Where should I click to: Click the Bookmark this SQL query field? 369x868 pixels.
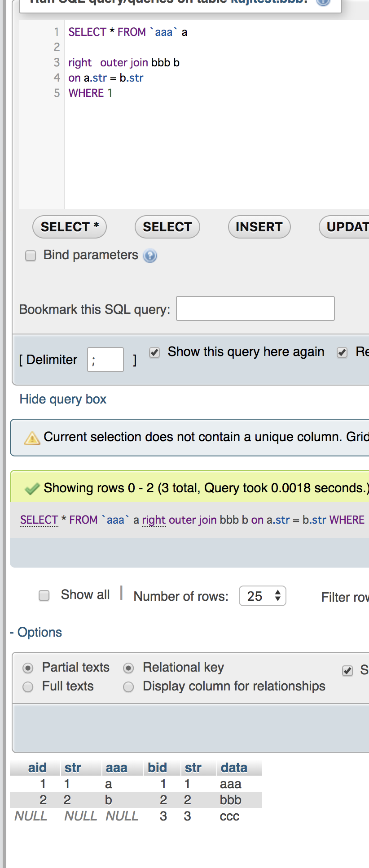tap(255, 308)
